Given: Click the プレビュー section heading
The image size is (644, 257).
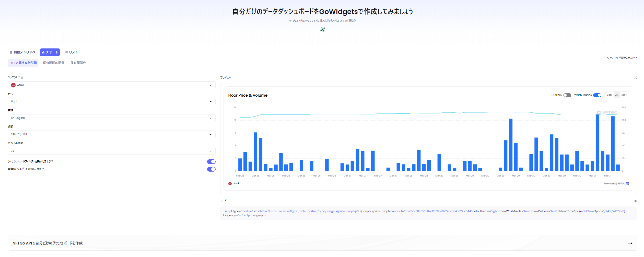Looking at the screenshot, I should pos(225,78).
